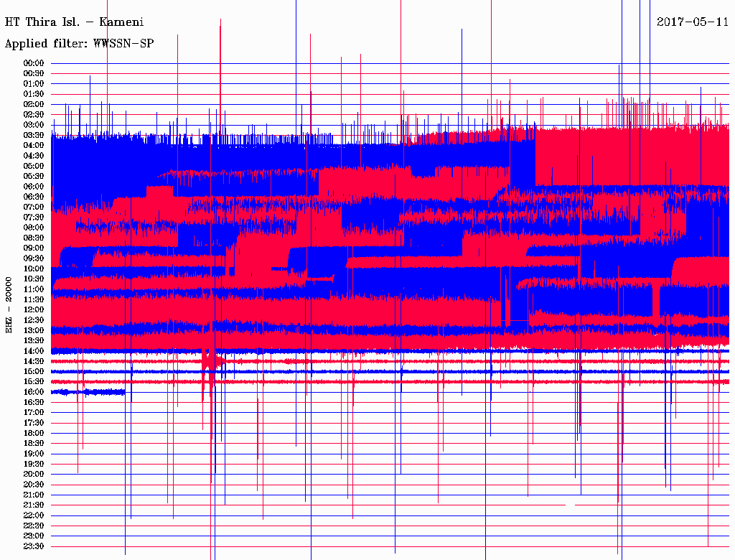This screenshot has width=735, height=560.
Task: Click the gap in the 21:30 trace line
Action: coord(571,505)
